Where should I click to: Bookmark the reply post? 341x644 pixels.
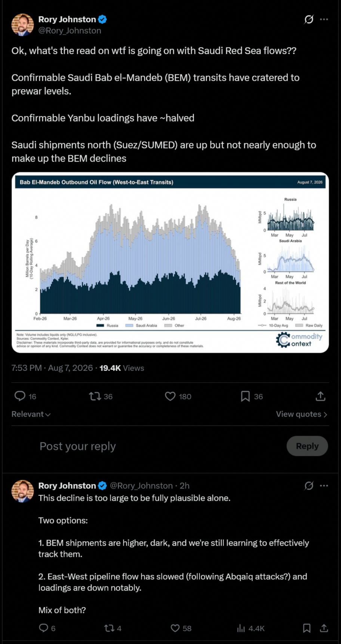pos(307,628)
